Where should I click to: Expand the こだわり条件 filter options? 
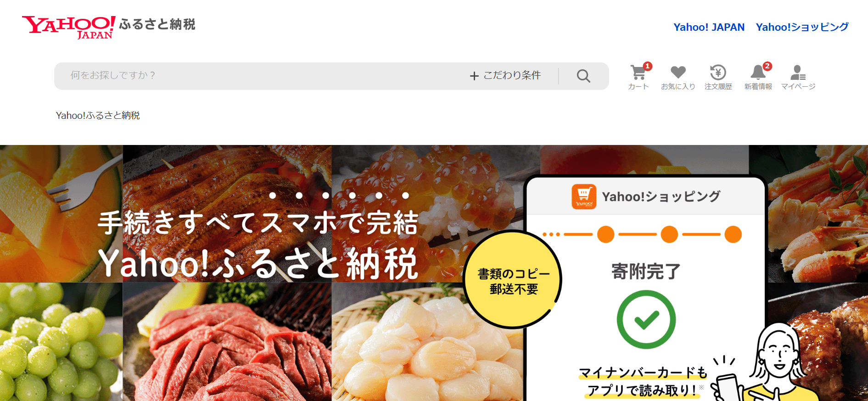505,75
